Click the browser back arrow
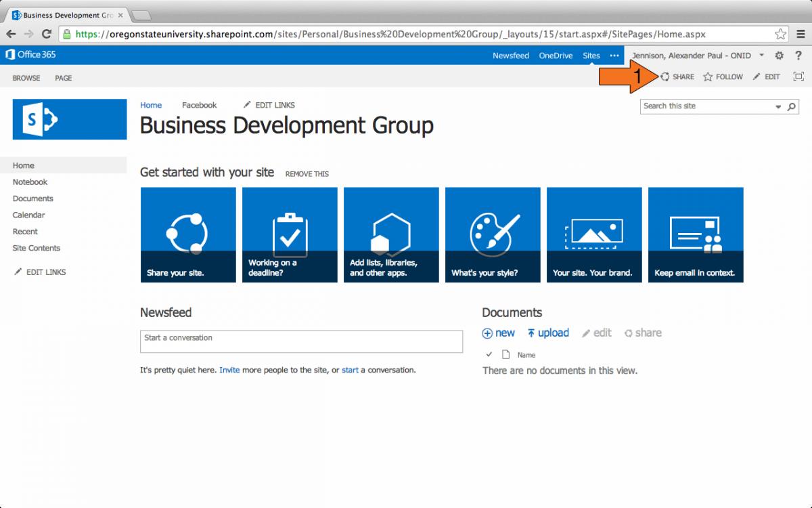The height and width of the screenshot is (508, 812). click(12, 34)
